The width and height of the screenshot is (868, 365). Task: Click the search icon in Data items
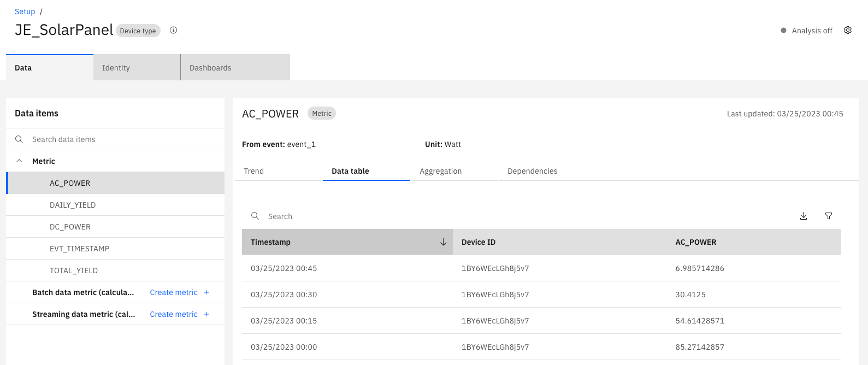19,139
